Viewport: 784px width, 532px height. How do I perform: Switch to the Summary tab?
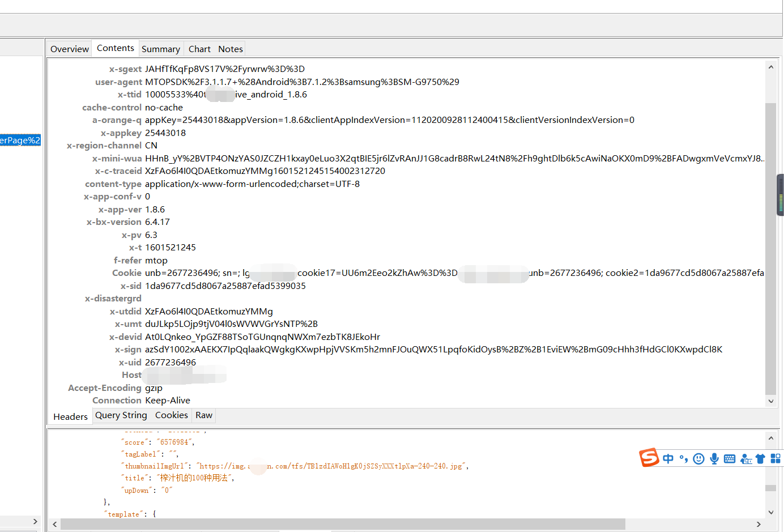pyautogui.click(x=161, y=49)
